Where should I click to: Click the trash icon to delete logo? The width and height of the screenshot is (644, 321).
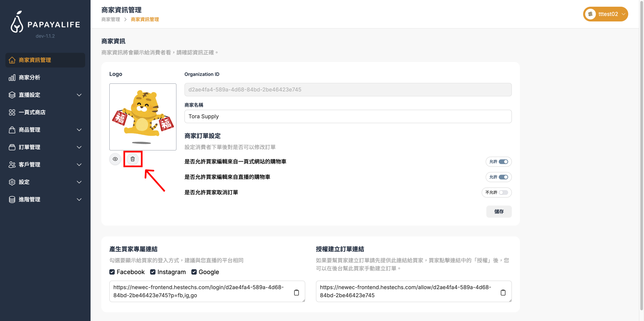coord(132,159)
